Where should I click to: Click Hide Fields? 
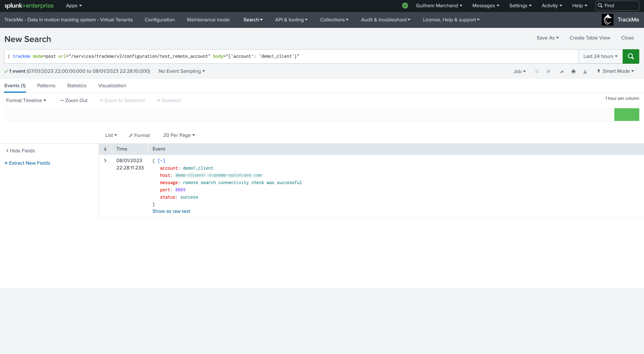20,151
